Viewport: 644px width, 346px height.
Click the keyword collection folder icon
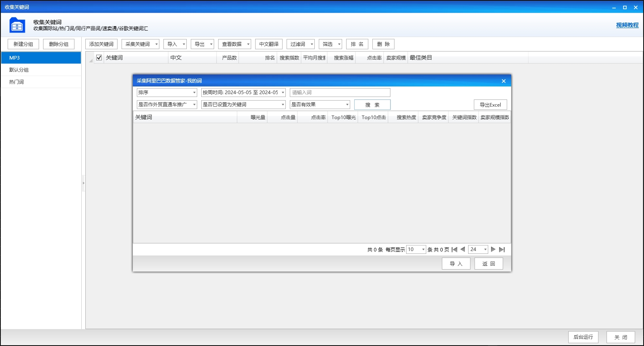17,25
